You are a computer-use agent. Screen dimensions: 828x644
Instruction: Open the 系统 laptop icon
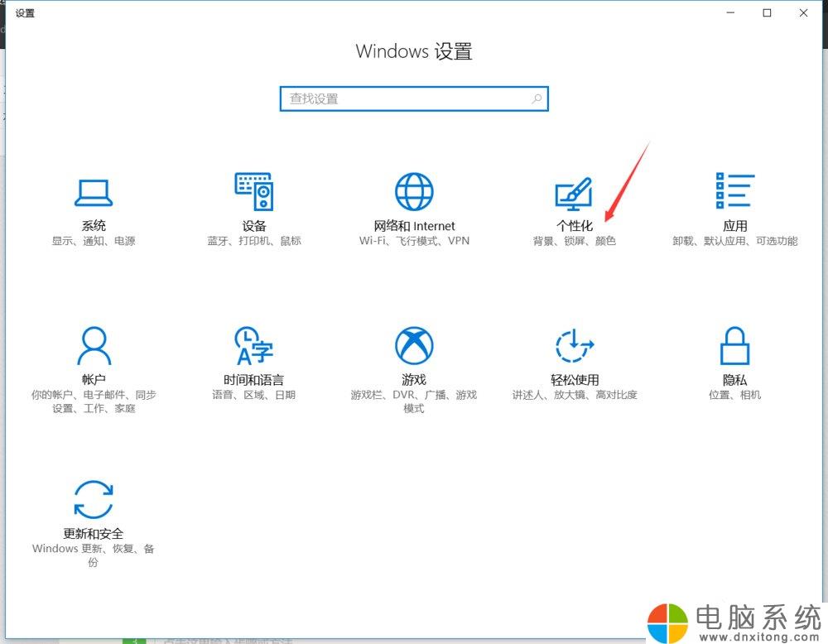94,193
